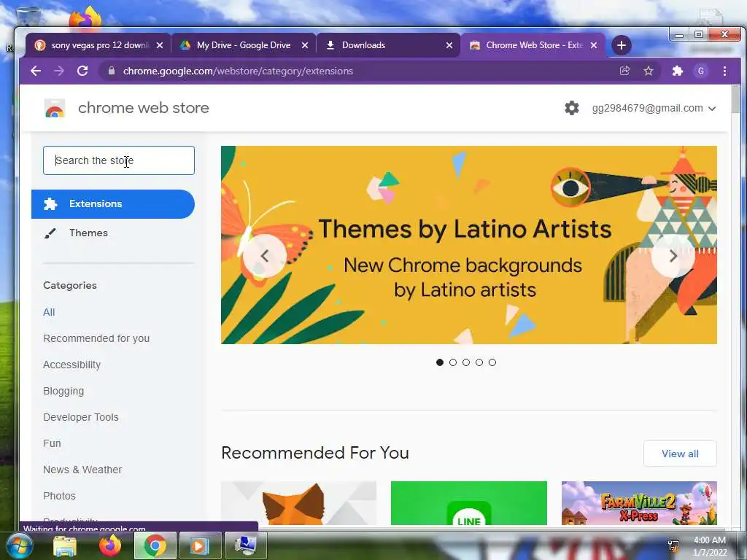747x560 pixels.
Task: Open Recommended for you category
Action: (96, 338)
